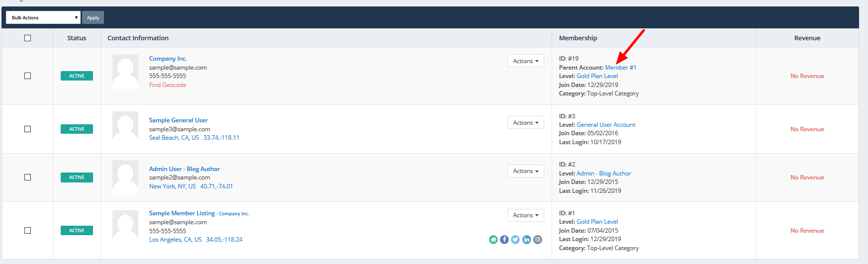Screen dimensions: 868x264
Task: Click the Admin - Blog Author level link
Action: (x=604, y=174)
